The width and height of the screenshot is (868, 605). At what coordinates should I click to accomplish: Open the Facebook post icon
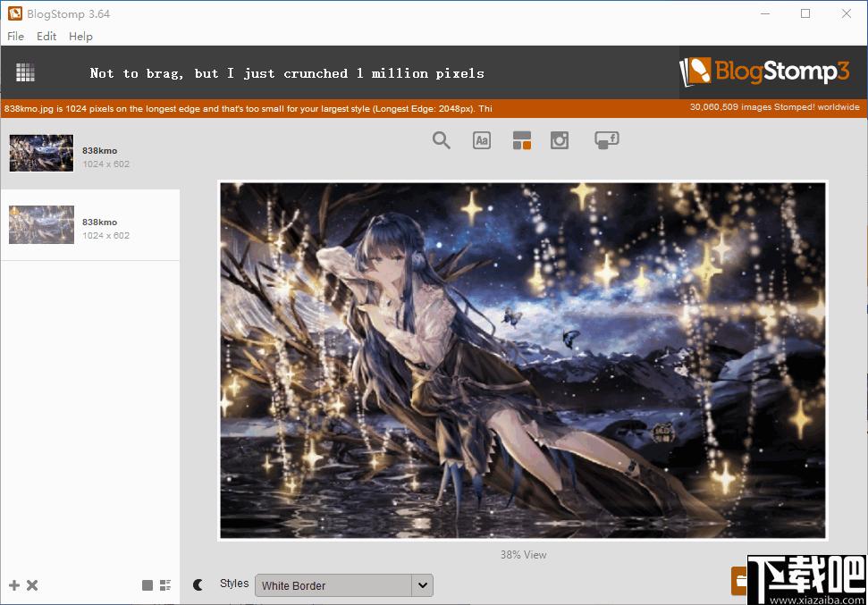pos(607,140)
